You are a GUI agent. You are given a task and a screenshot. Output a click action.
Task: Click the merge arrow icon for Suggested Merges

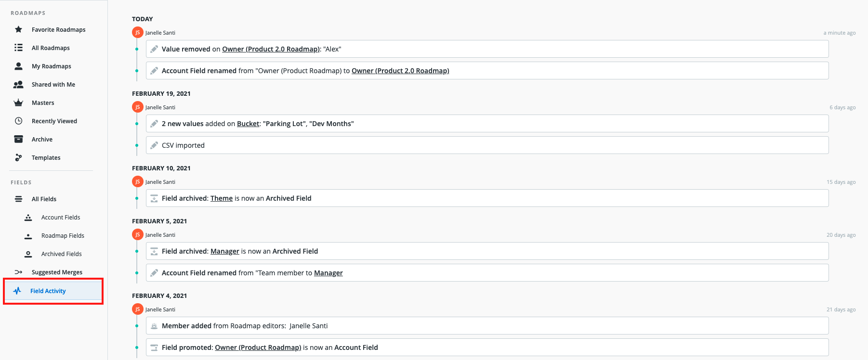click(x=18, y=272)
